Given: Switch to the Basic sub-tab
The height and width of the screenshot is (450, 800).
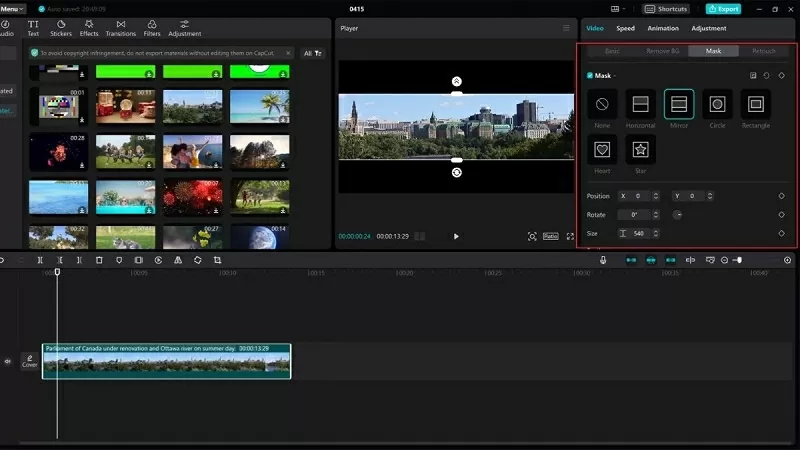Looking at the screenshot, I should click(x=612, y=51).
